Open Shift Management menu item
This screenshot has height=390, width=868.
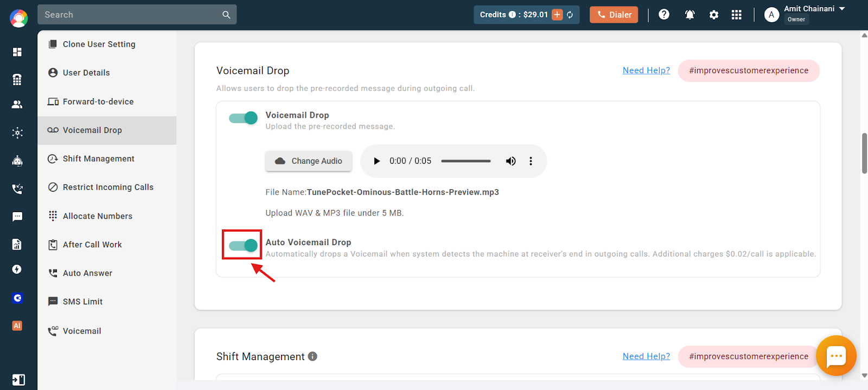pos(107,159)
